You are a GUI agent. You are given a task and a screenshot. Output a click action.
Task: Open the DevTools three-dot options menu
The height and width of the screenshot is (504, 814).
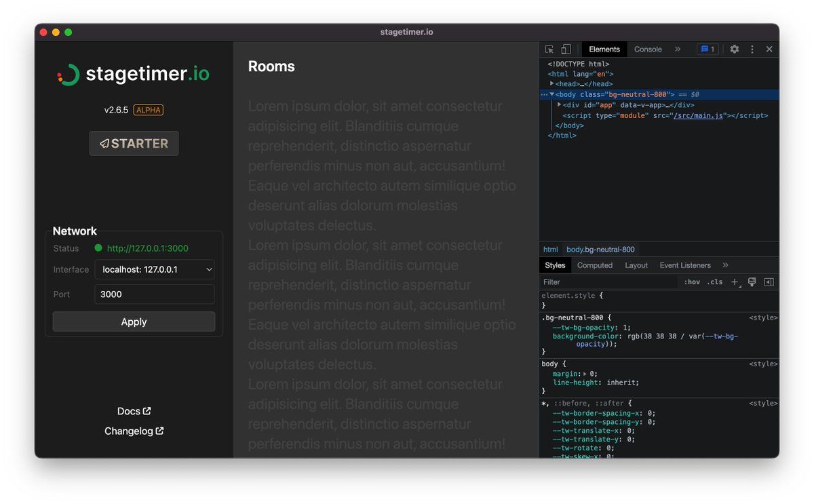pyautogui.click(x=752, y=50)
